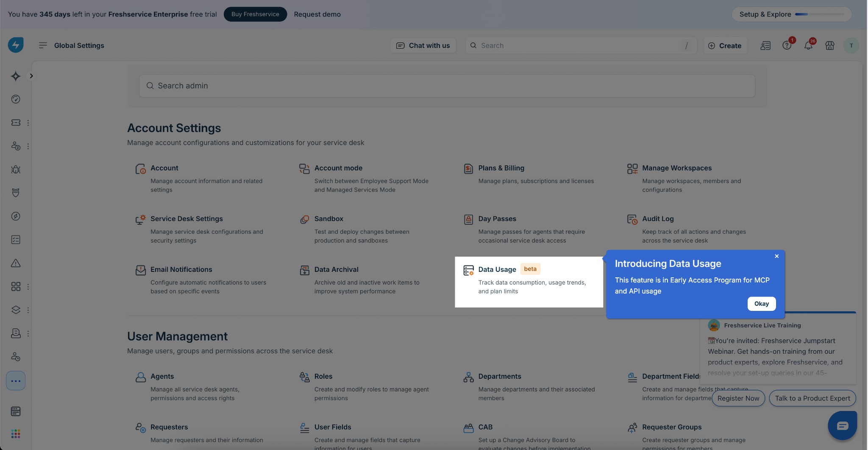Image resolution: width=868 pixels, height=450 pixels.
Task: Click the Freshservice lightning logo
Action: point(16,45)
